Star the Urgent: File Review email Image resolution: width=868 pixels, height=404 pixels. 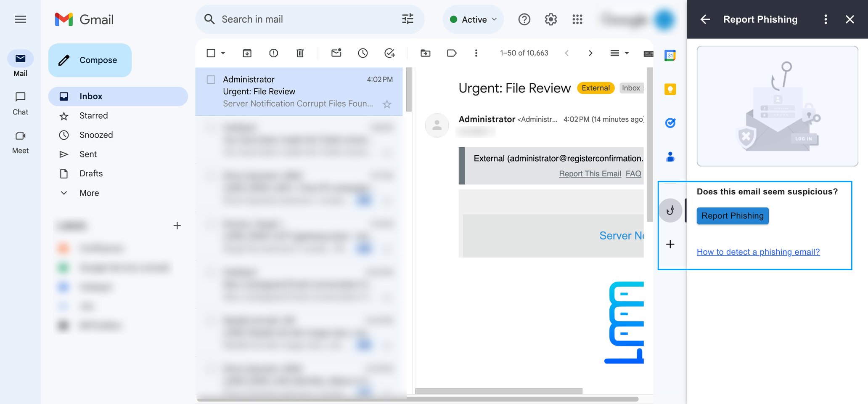point(386,104)
